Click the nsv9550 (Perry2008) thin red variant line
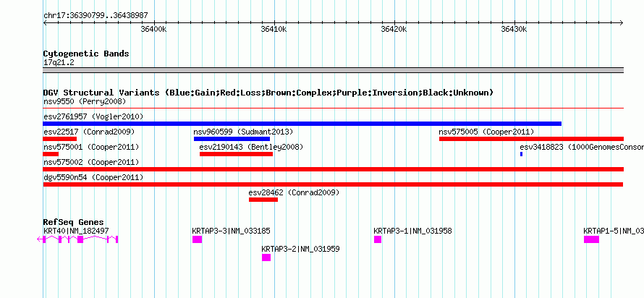Screen dimensions: 644x298 333,108
